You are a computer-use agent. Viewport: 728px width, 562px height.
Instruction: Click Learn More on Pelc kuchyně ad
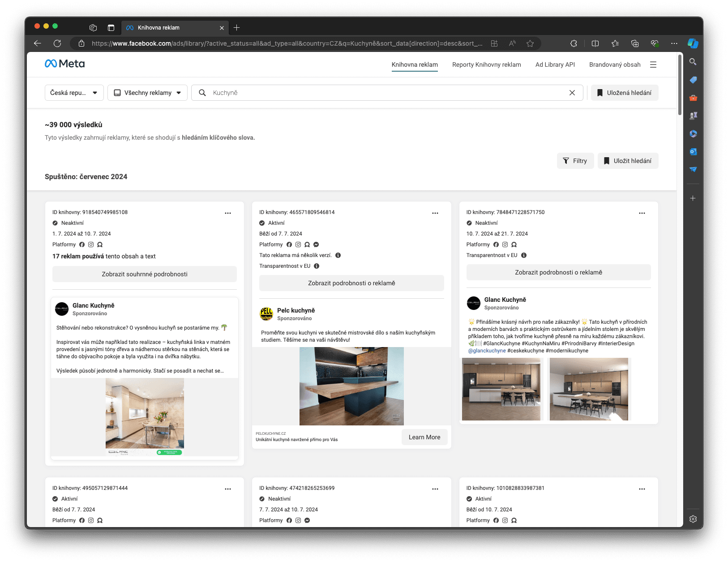click(x=424, y=437)
